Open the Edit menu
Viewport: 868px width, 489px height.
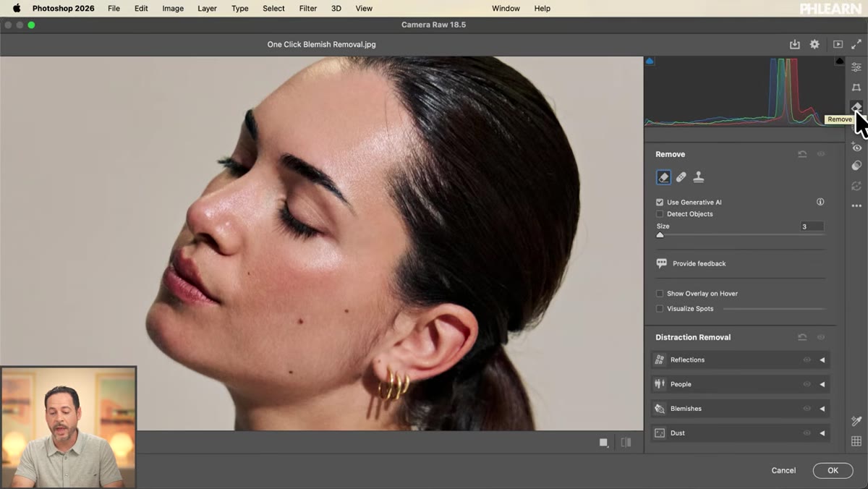(x=141, y=9)
